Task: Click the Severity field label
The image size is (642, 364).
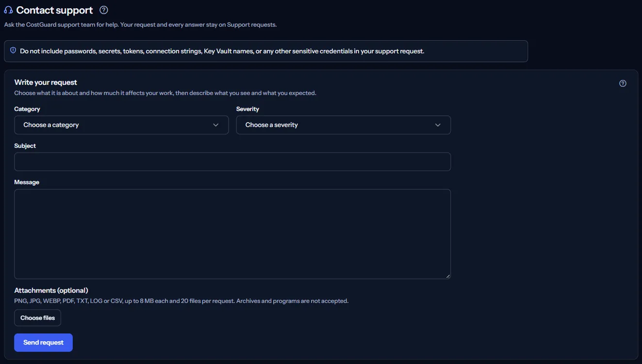Action: point(248,109)
